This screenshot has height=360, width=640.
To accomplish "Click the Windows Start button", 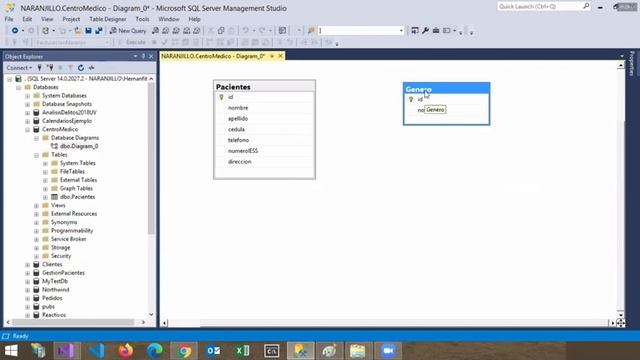I will pos(11,351).
